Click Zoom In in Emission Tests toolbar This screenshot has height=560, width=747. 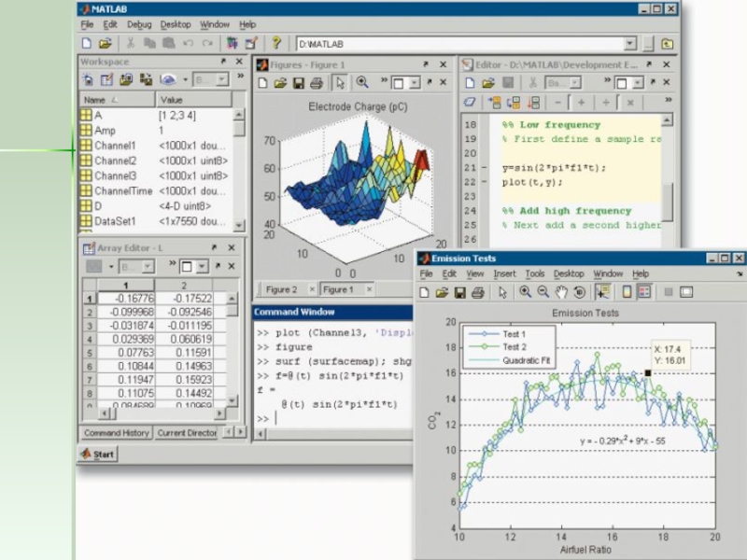[x=526, y=292]
